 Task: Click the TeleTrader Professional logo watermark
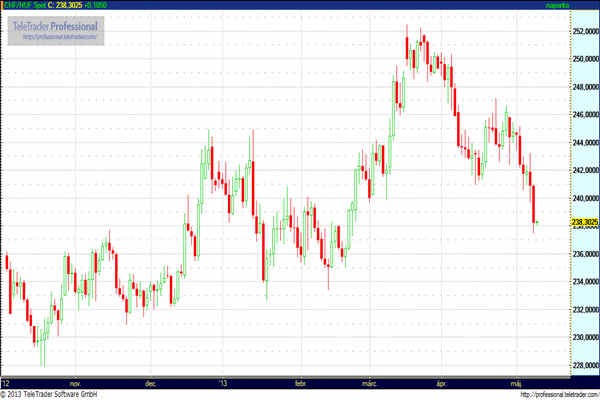(59, 25)
